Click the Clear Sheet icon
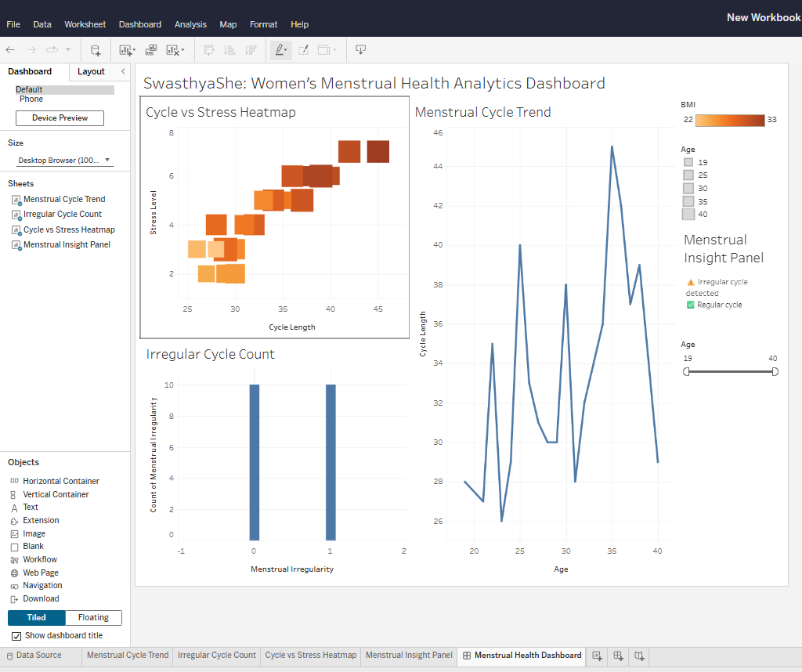 point(173,50)
